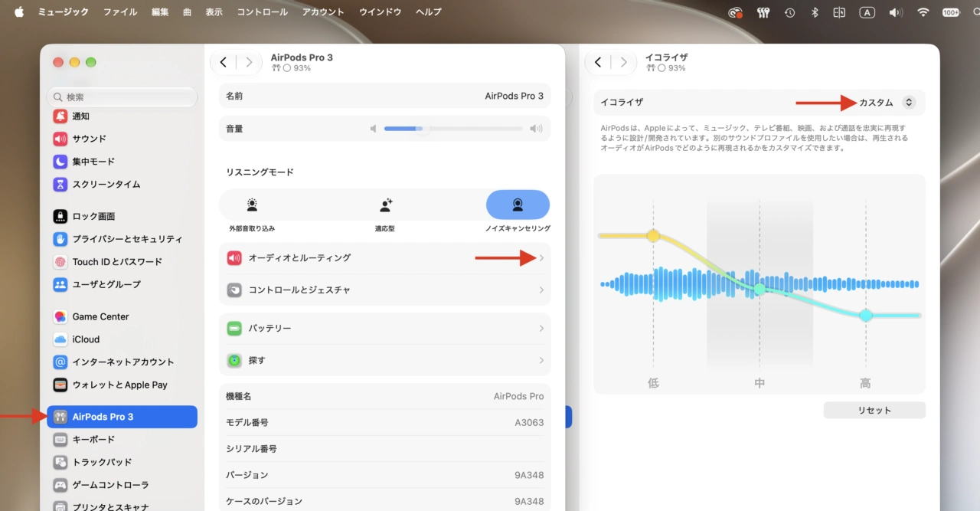980x511 pixels.
Task: Click the 検索 search field
Action: pos(122,97)
